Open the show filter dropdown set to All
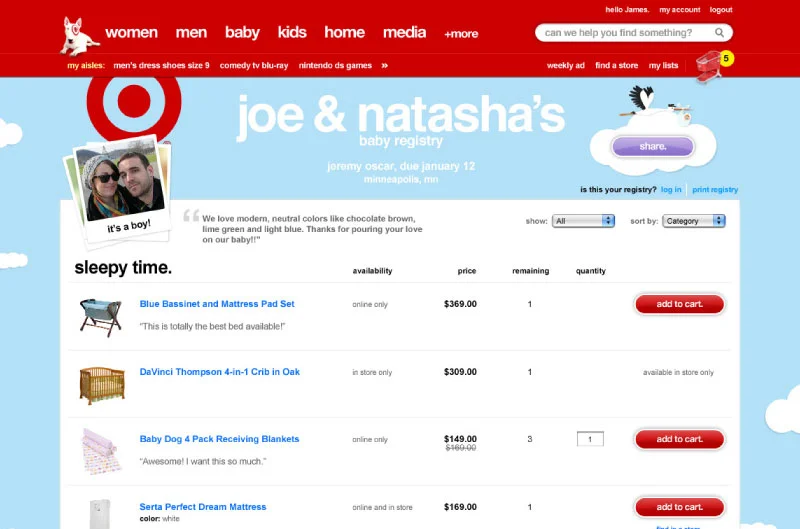Viewport: 800px width, 529px height. pyautogui.click(x=583, y=221)
